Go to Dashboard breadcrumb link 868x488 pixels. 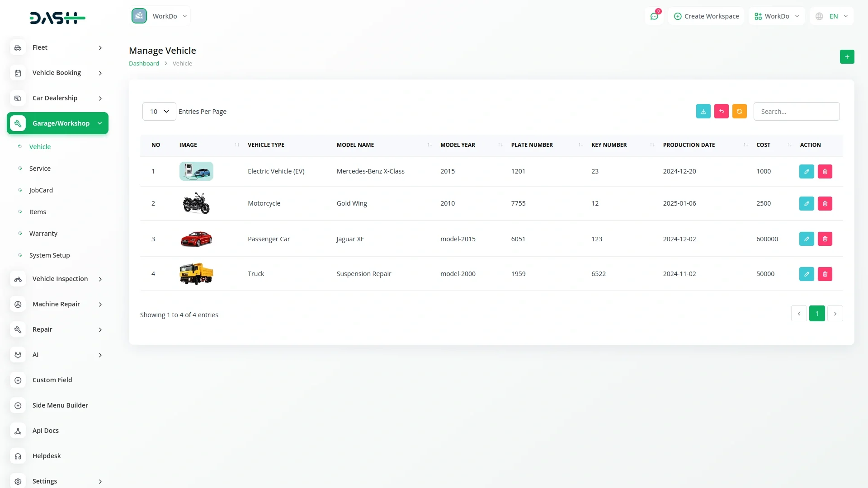click(x=144, y=64)
